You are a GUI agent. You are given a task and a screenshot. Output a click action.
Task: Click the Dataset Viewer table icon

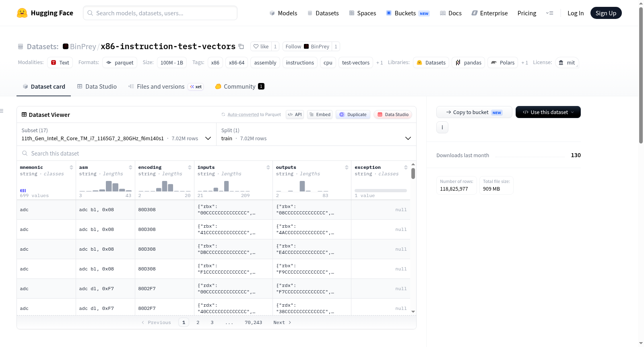[x=24, y=114]
